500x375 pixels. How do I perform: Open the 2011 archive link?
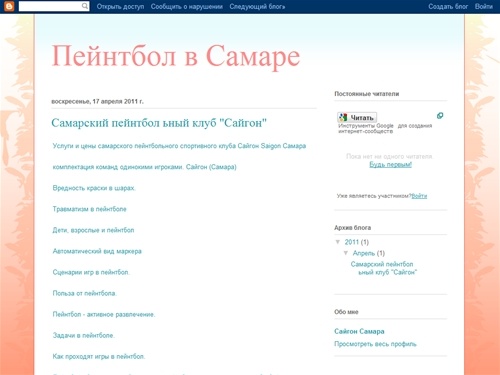click(351, 242)
